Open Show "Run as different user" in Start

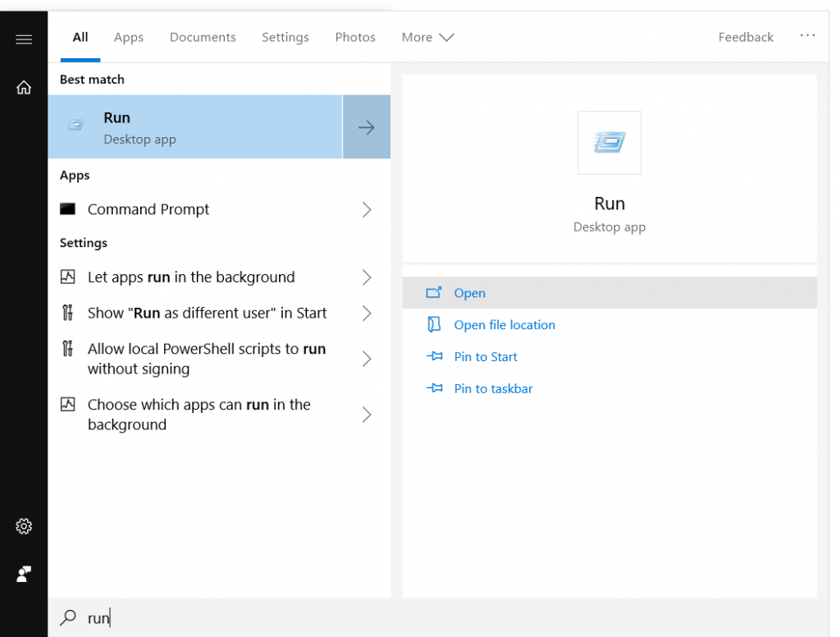(209, 313)
